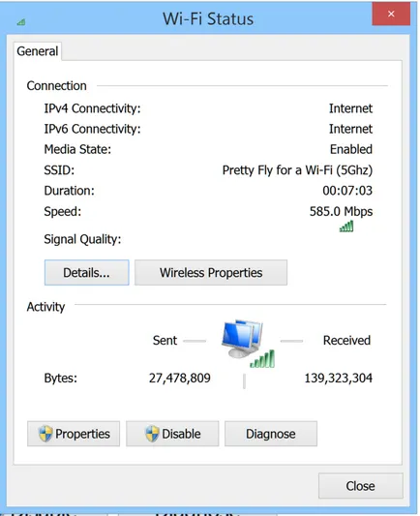Click the Wi-Fi Status window title

[208, 18]
